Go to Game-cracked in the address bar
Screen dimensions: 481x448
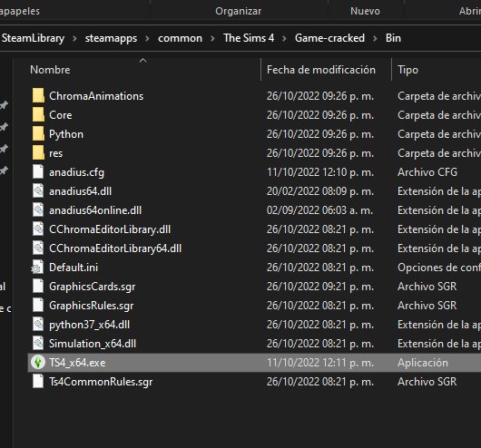point(329,38)
